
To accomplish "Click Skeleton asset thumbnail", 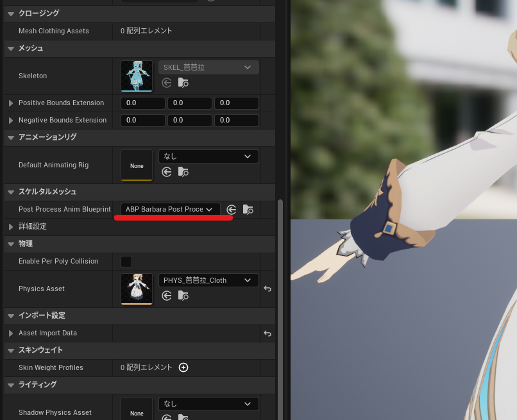I will (137, 76).
